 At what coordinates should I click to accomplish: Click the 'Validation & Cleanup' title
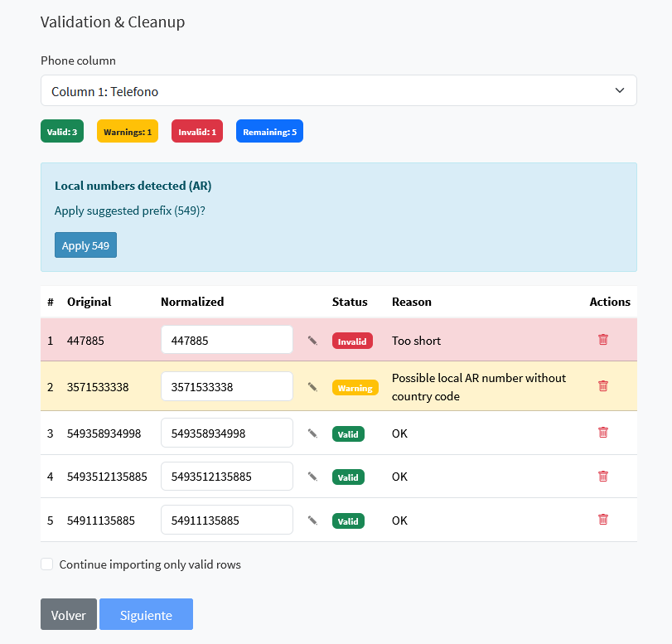[x=113, y=22]
